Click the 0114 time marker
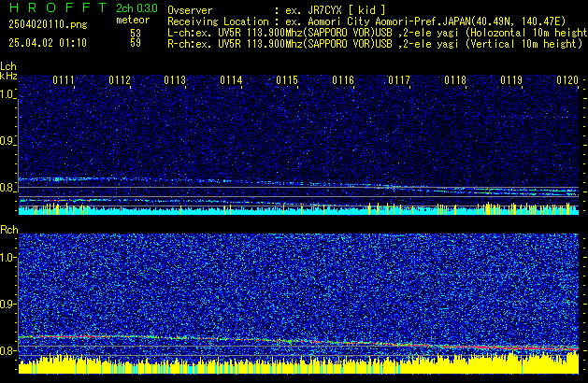The width and height of the screenshot is (588, 383). [231, 80]
